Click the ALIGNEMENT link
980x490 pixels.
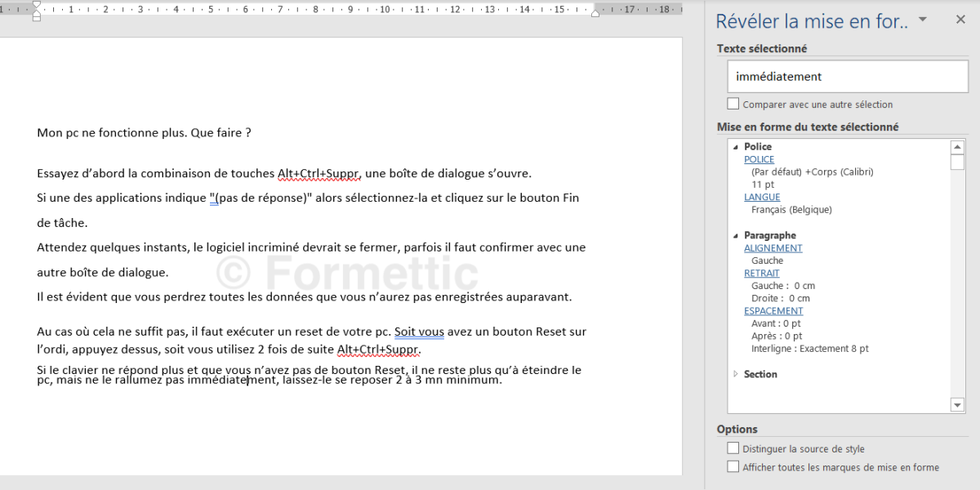(x=773, y=248)
